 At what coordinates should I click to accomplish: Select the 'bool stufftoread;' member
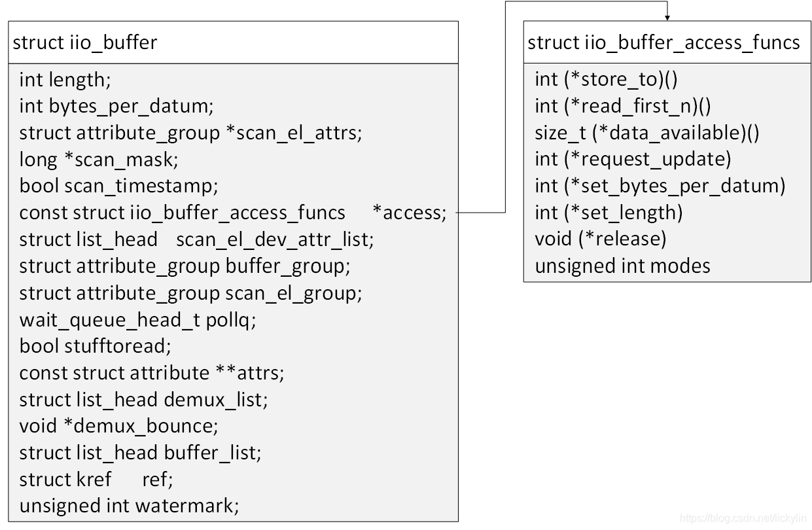(95, 346)
